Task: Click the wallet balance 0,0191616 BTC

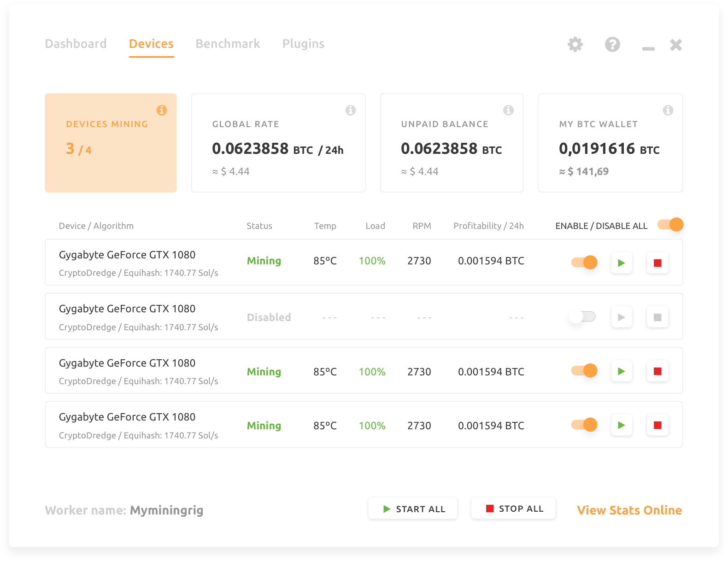Action: [609, 149]
